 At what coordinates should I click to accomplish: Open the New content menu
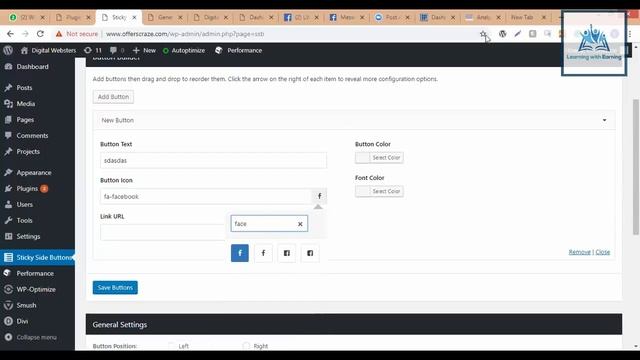(x=144, y=50)
